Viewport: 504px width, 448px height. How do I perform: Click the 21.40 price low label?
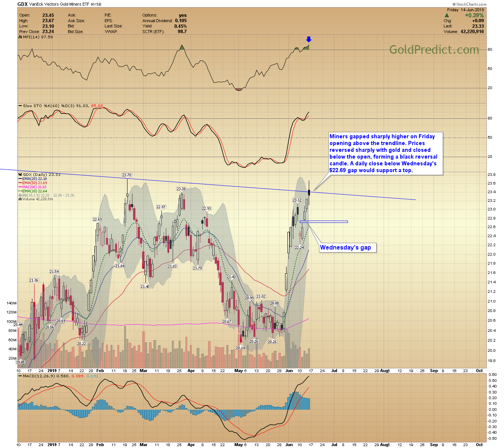pyautogui.click(x=145, y=287)
